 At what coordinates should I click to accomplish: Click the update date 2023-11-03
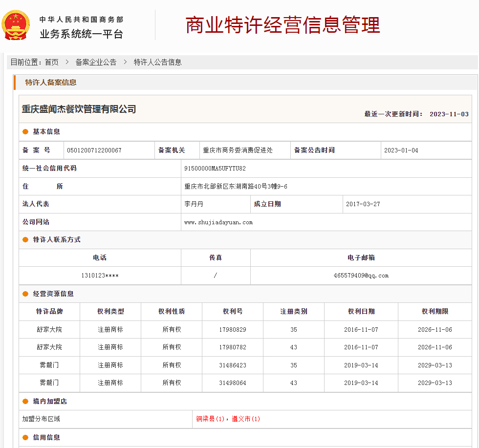coord(449,114)
